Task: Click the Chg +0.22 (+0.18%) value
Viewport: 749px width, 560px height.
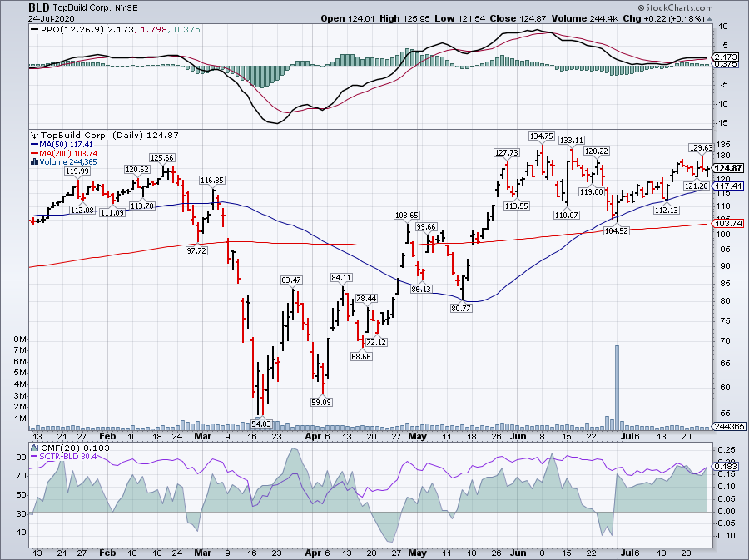Action: coord(663,18)
